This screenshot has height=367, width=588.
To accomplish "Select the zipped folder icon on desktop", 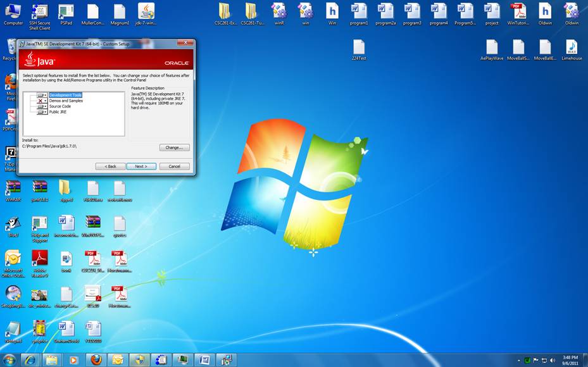I will (x=66, y=191).
